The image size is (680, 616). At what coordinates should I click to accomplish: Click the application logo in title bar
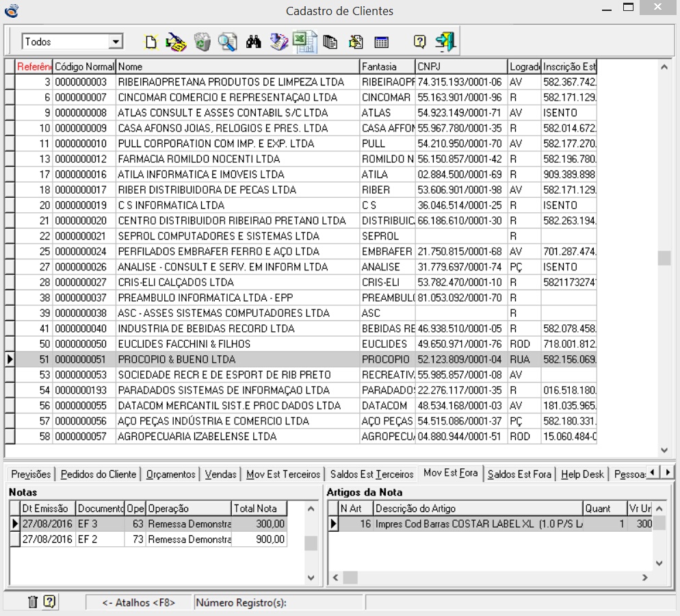point(12,10)
